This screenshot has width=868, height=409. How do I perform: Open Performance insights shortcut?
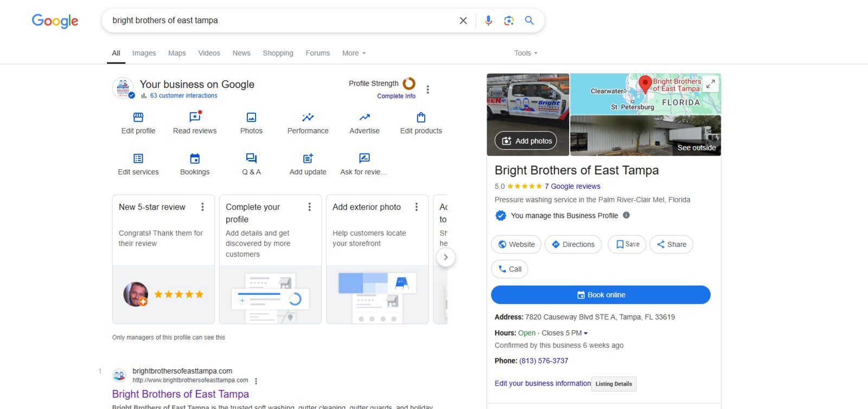(308, 123)
